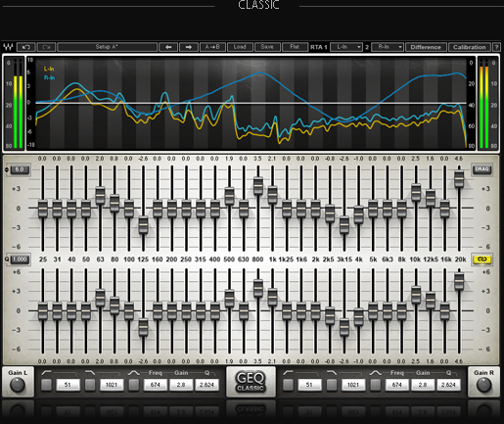504x424 pixels.
Task: Click right bell Q field 2.624
Action: click(448, 385)
